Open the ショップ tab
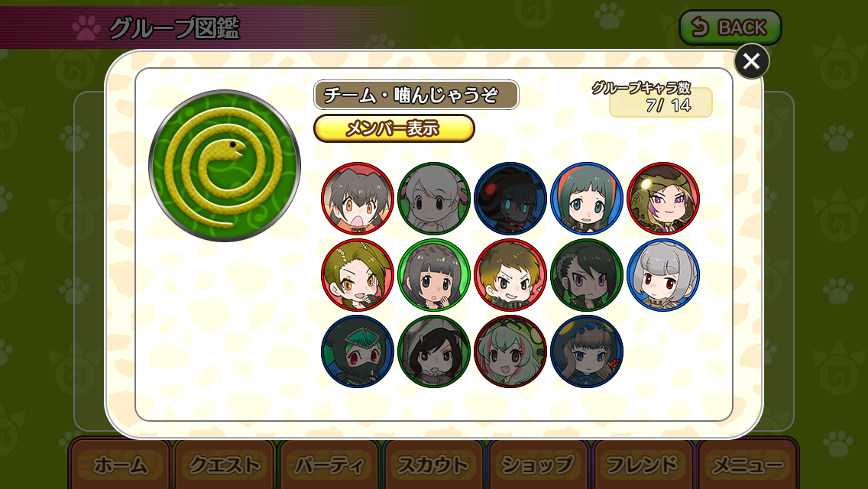This screenshot has width=868, height=489. click(x=537, y=465)
